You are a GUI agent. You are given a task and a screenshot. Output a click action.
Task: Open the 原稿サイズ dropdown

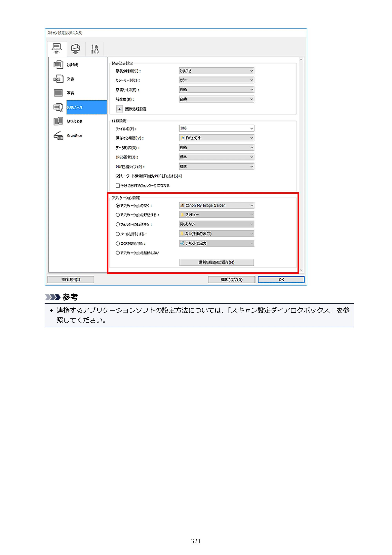click(x=216, y=90)
